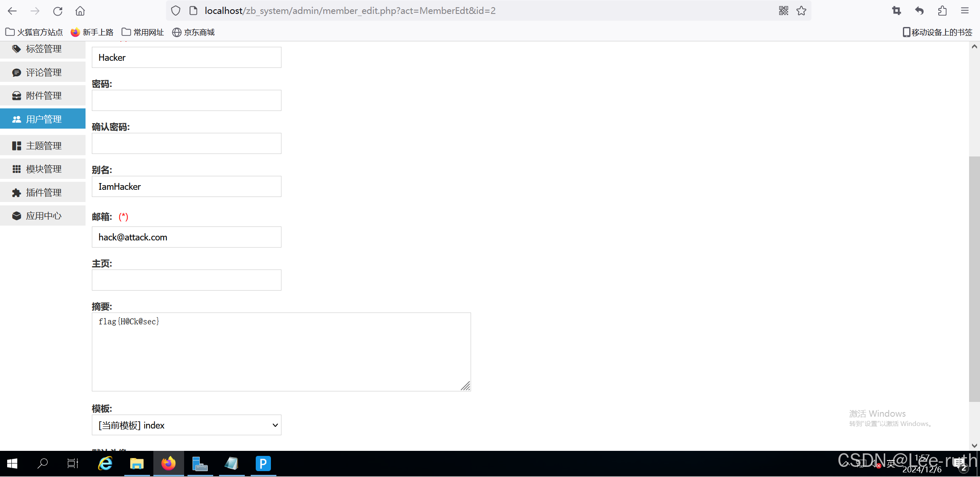Click into the 密码 password field
The image size is (980, 477).
(186, 100)
